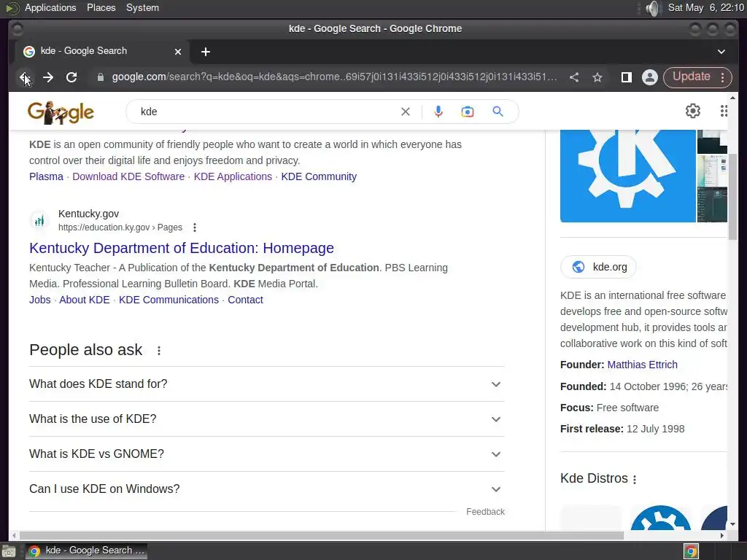Click the Kentucky.gov site favicon
This screenshot has width=747, height=560.
coord(39,220)
